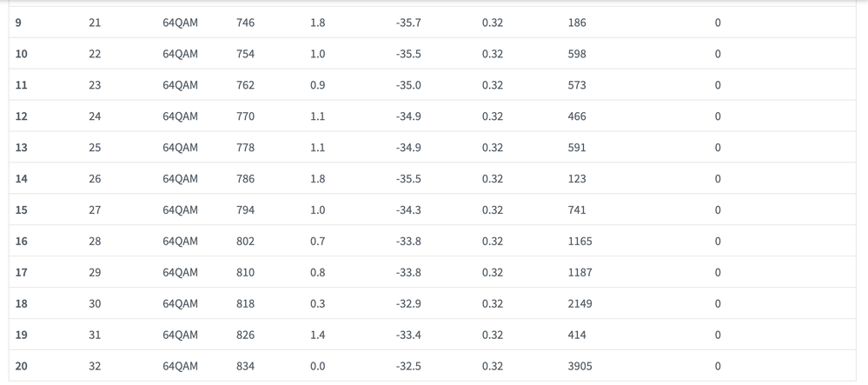This screenshot has height=385, width=868.
Task: Select correctable count 741
Action: (577, 210)
